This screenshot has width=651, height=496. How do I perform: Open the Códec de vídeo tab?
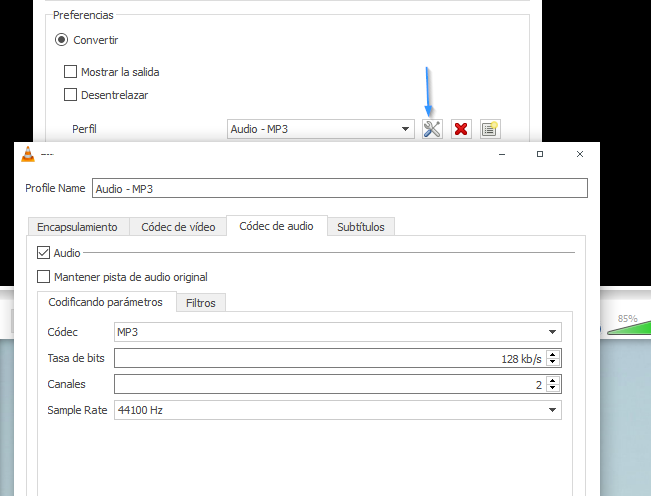coord(178,227)
